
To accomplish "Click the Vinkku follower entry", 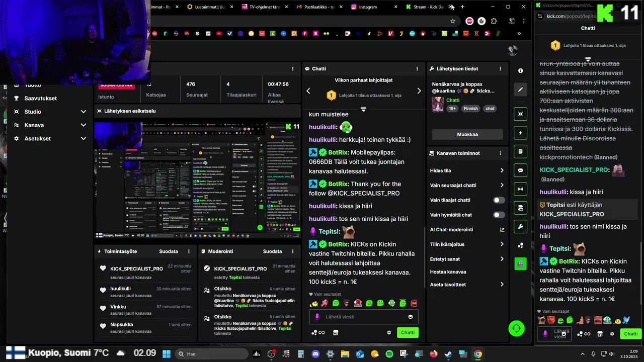I will [x=145, y=310].
